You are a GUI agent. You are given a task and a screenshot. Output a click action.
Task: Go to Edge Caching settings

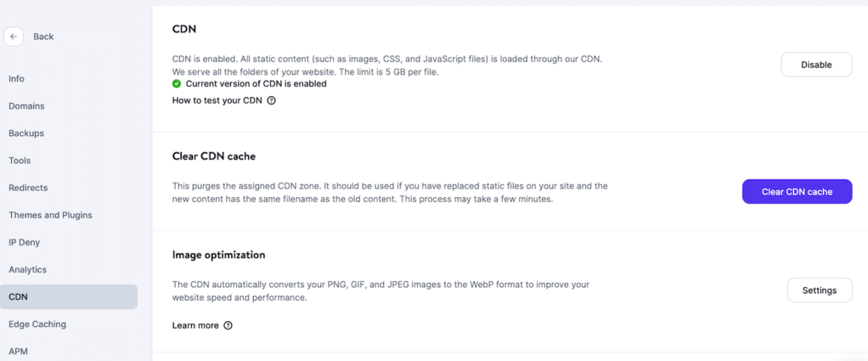coord(37,324)
